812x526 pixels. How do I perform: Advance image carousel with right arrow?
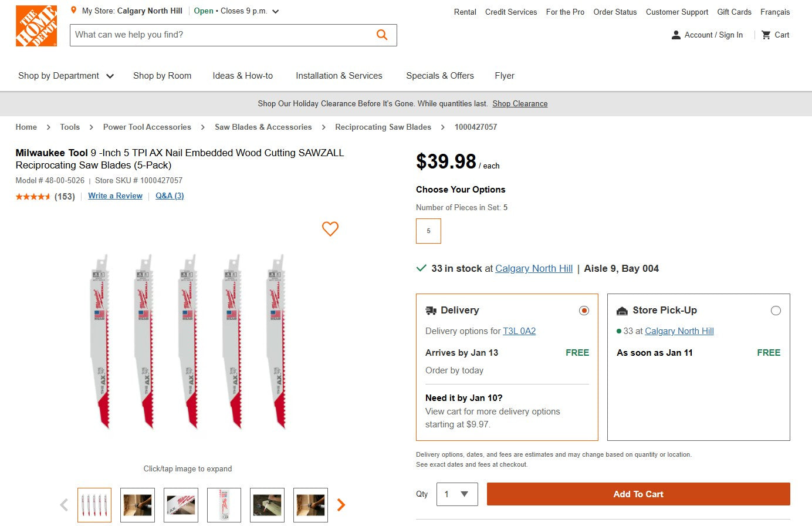(x=340, y=504)
